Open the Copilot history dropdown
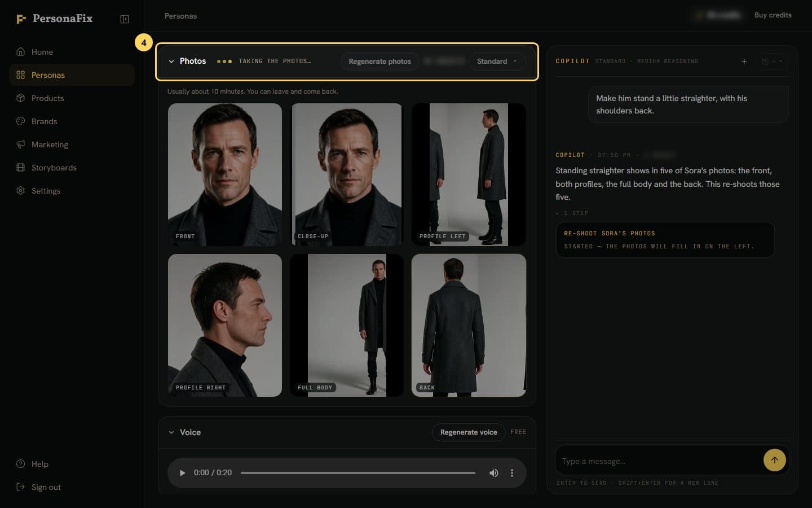812x508 pixels. point(773,62)
